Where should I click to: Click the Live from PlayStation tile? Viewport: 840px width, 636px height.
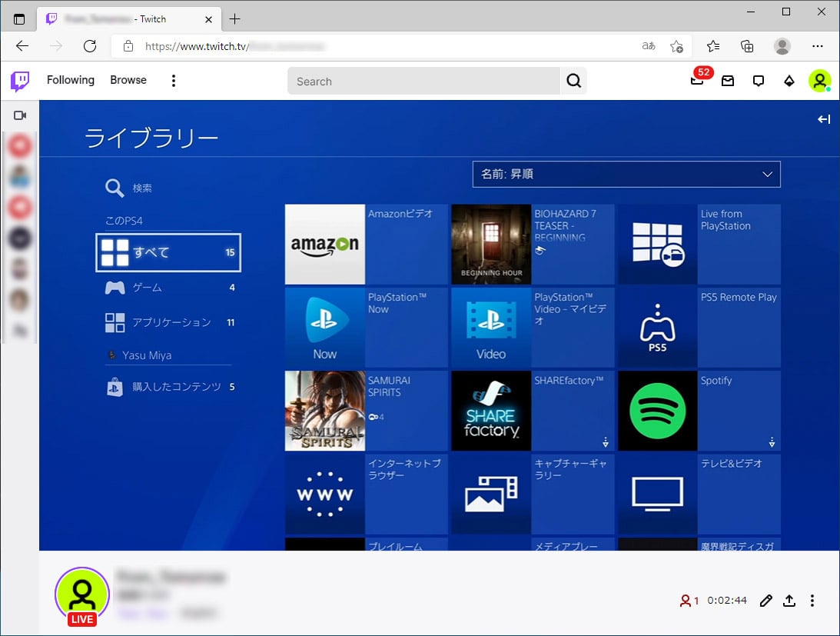pyautogui.click(x=699, y=244)
